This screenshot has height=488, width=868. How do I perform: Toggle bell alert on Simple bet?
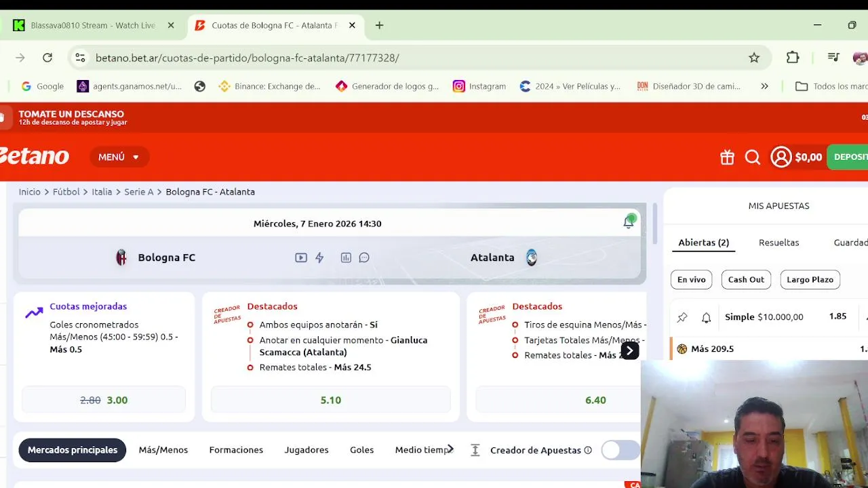pyautogui.click(x=706, y=317)
